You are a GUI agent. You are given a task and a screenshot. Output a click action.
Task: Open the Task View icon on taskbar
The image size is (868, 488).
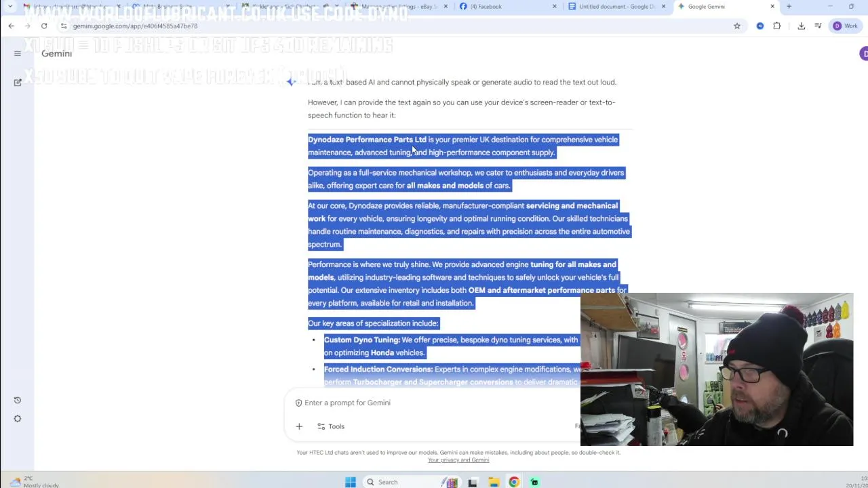(x=473, y=482)
